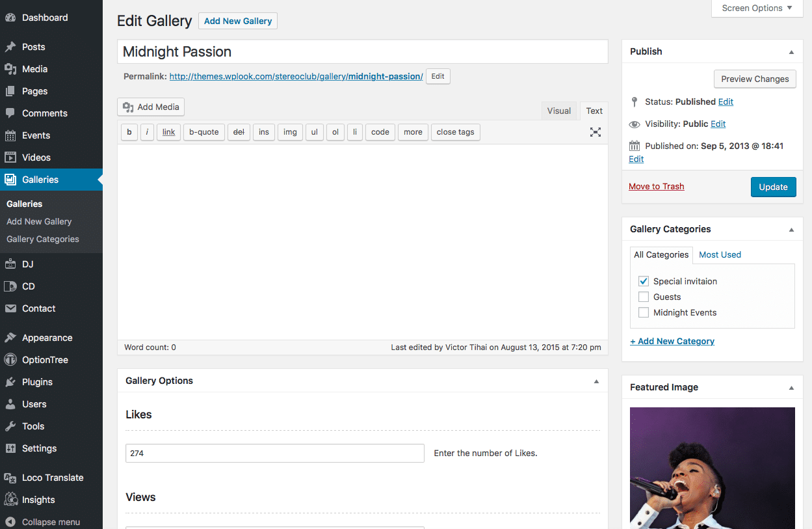Click the Media sidebar icon
Screen dimensions: 812x529
point(10,69)
